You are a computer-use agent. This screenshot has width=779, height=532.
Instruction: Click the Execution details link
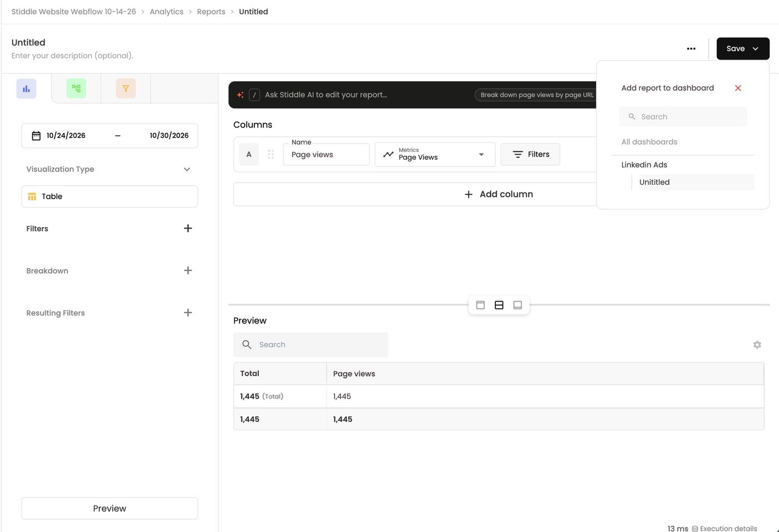click(728, 529)
